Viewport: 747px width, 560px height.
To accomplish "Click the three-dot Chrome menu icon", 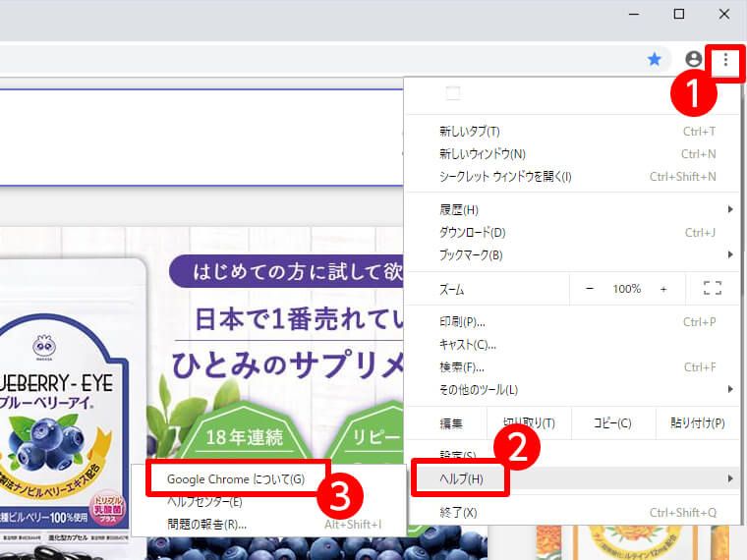I will 725,60.
